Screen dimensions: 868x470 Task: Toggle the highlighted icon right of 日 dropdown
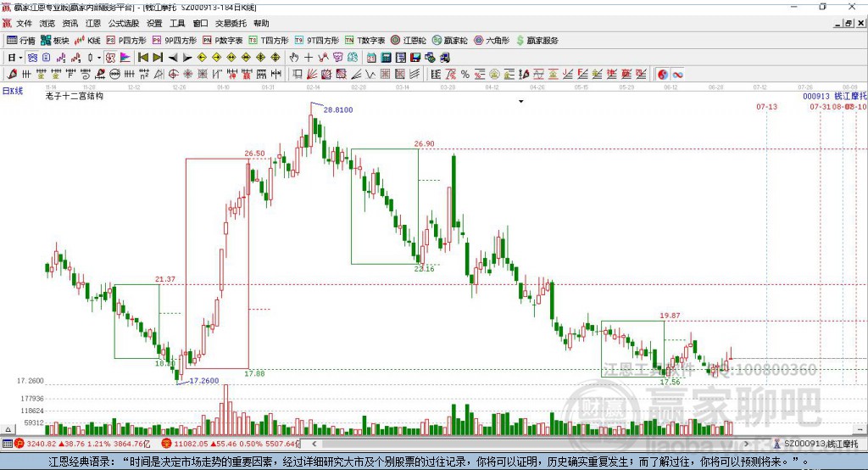(x=32, y=58)
